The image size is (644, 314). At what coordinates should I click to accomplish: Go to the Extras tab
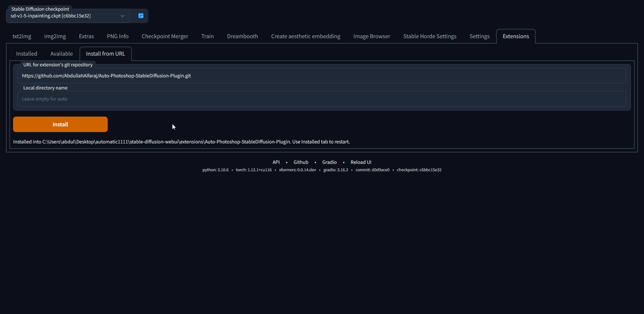point(86,36)
